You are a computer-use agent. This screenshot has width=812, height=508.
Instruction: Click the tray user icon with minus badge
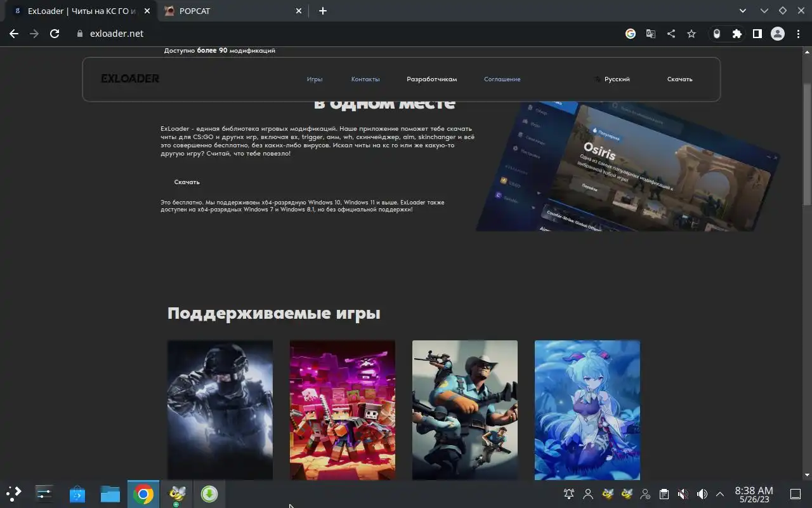tap(645, 493)
